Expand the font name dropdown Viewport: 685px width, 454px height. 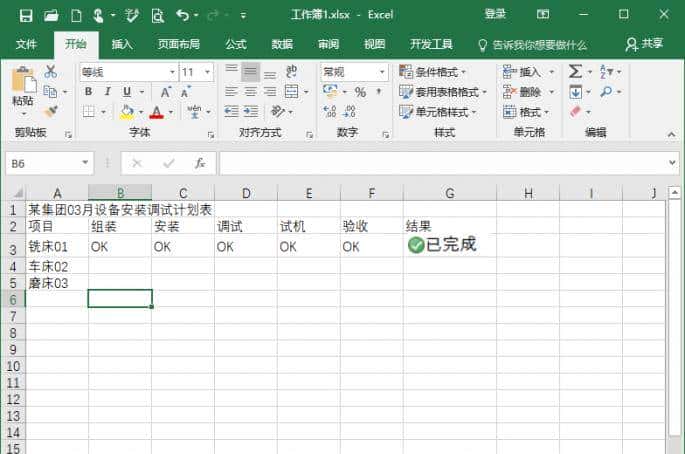click(172, 72)
